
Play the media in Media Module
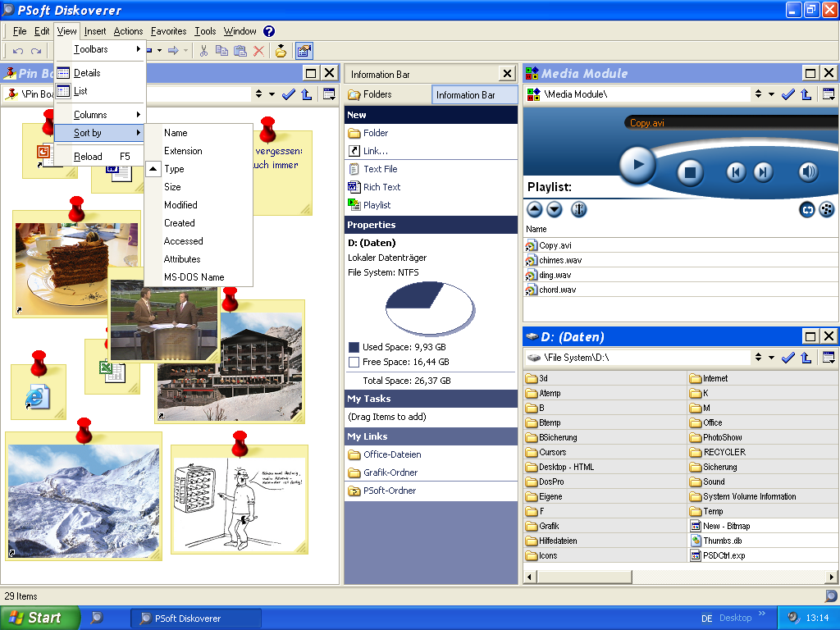coord(637,165)
